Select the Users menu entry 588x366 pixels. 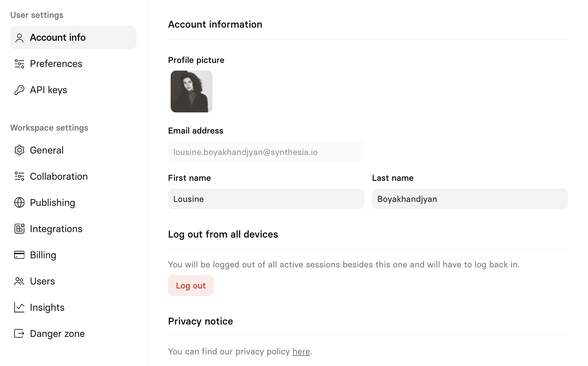click(73, 281)
